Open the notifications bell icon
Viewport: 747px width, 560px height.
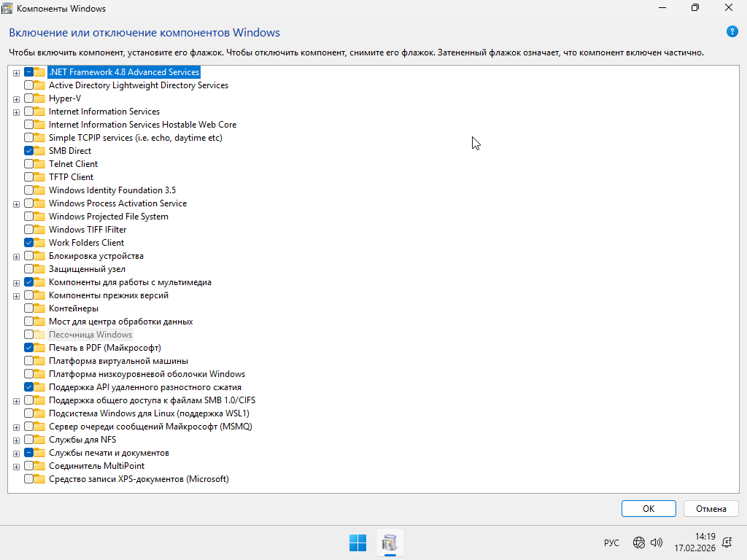pyautogui.click(x=727, y=542)
